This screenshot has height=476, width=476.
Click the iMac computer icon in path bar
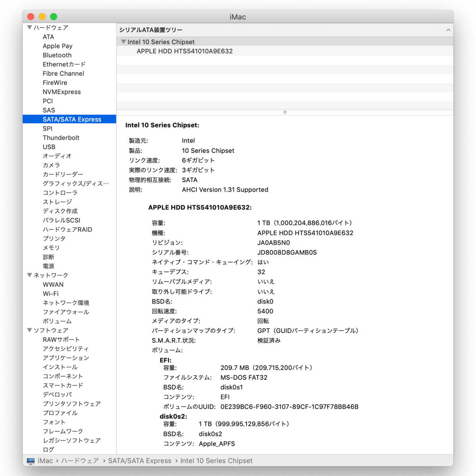31,461
